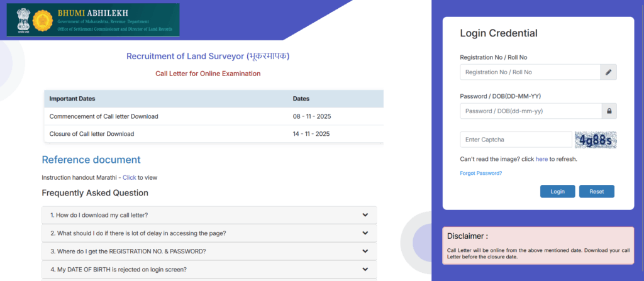This screenshot has height=281, width=644.
Task: Click into the Enter Captcha field
Action: [x=507, y=140]
